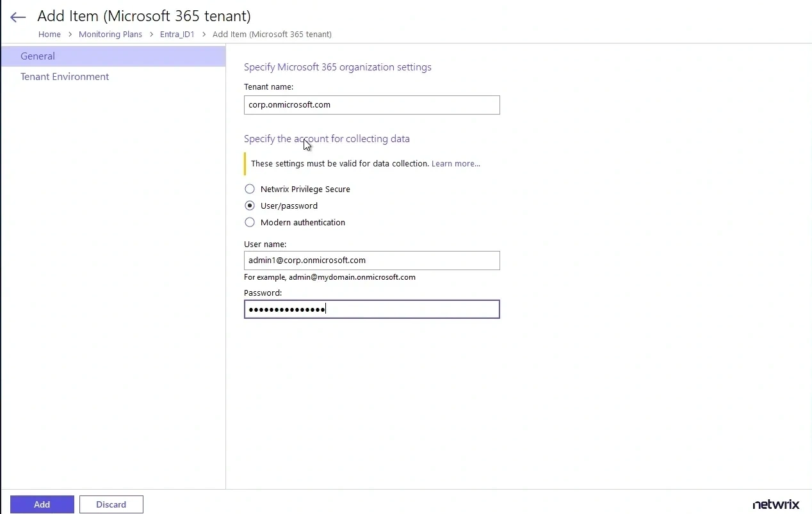Go to the Entra_ID1 plan
Image resolution: width=812 pixels, height=514 pixels.
(177, 34)
